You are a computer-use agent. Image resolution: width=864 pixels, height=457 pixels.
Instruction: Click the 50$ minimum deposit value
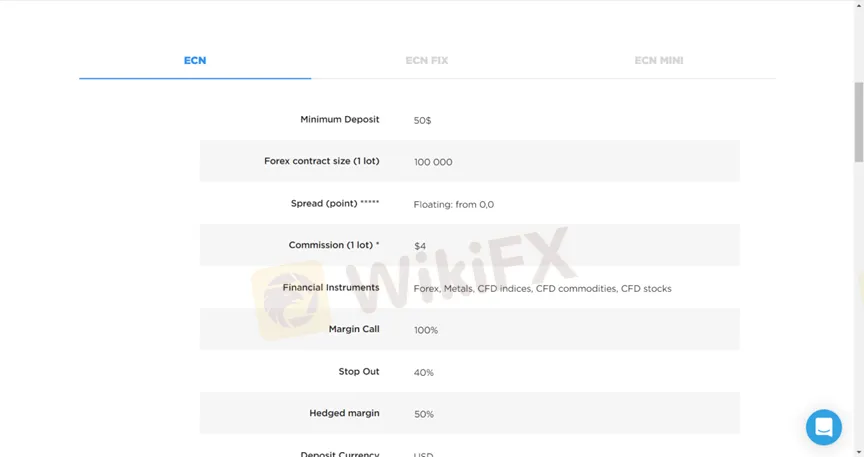click(x=422, y=121)
